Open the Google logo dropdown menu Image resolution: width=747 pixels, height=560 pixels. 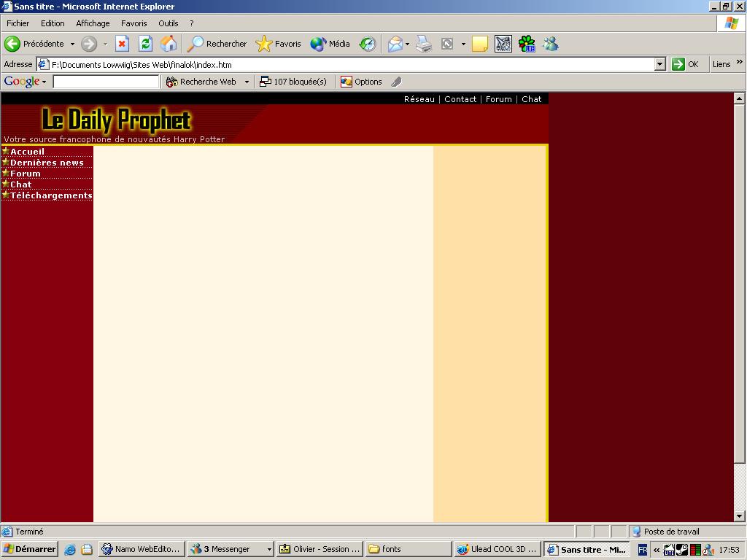coord(25,82)
